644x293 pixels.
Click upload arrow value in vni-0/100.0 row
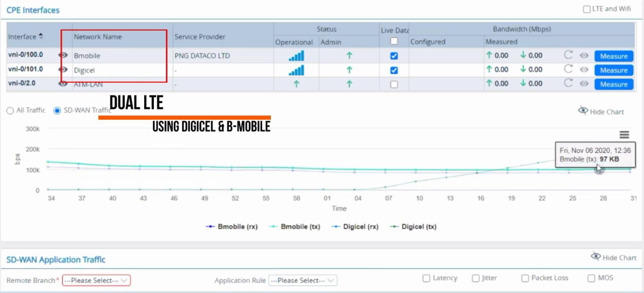(x=497, y=55)
